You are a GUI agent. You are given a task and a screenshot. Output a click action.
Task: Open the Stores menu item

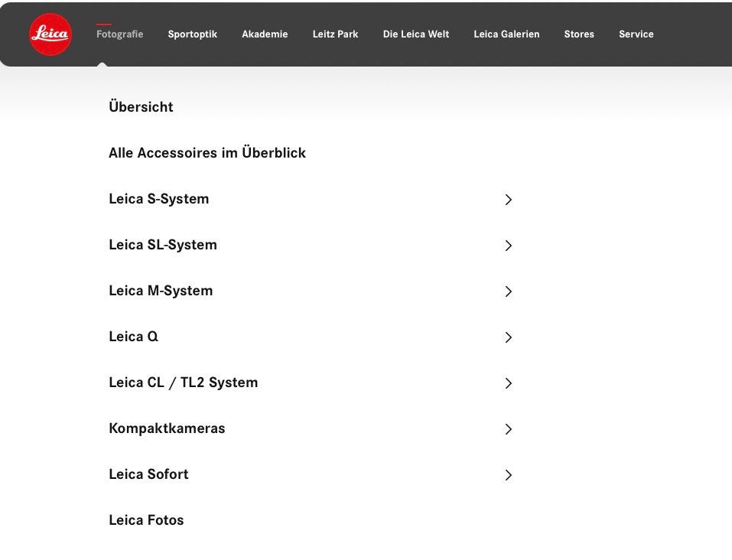(x=579, y=34)
